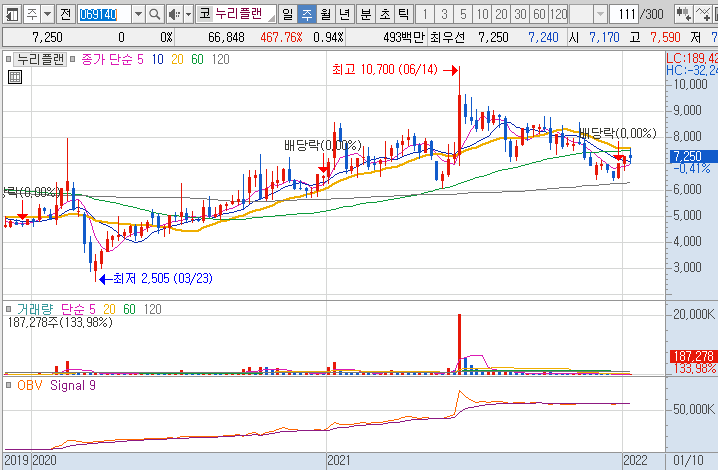Select the 3 interval button
Screen dimensions: 718x470
point(444,15)
